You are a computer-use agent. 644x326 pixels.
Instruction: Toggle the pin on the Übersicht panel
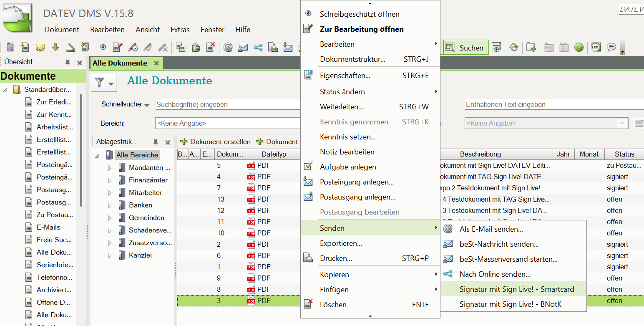pos(68,63)
